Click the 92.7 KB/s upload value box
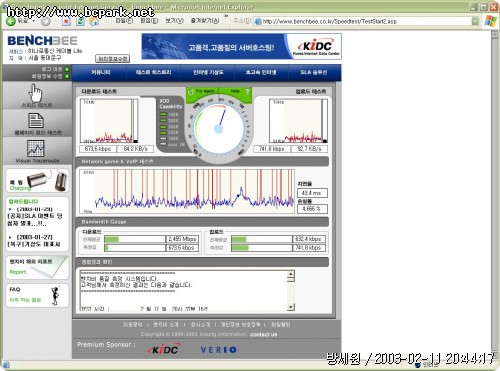 [x=309, y=149]
